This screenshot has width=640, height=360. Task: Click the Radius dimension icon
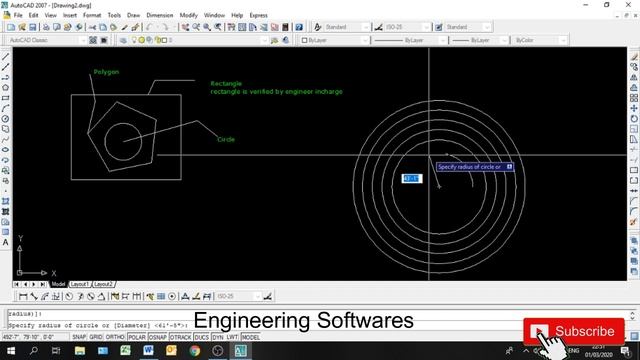pyautogui.click(x=69, y=296)
